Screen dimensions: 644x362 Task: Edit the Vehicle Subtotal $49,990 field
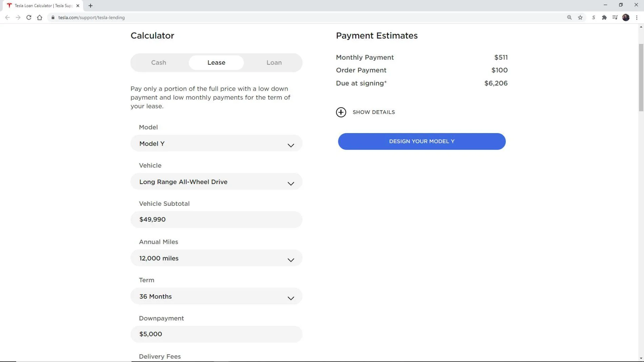[x=216, y=219]
